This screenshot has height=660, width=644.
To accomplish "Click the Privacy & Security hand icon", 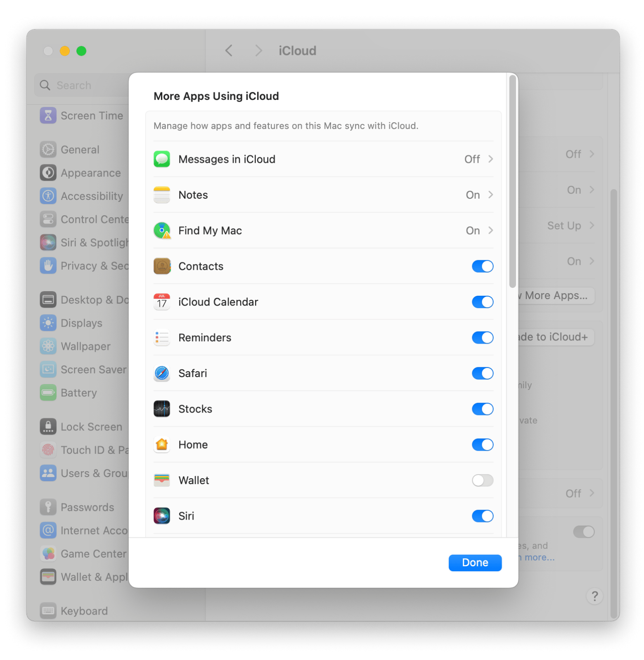I will (x=48, y=266).
